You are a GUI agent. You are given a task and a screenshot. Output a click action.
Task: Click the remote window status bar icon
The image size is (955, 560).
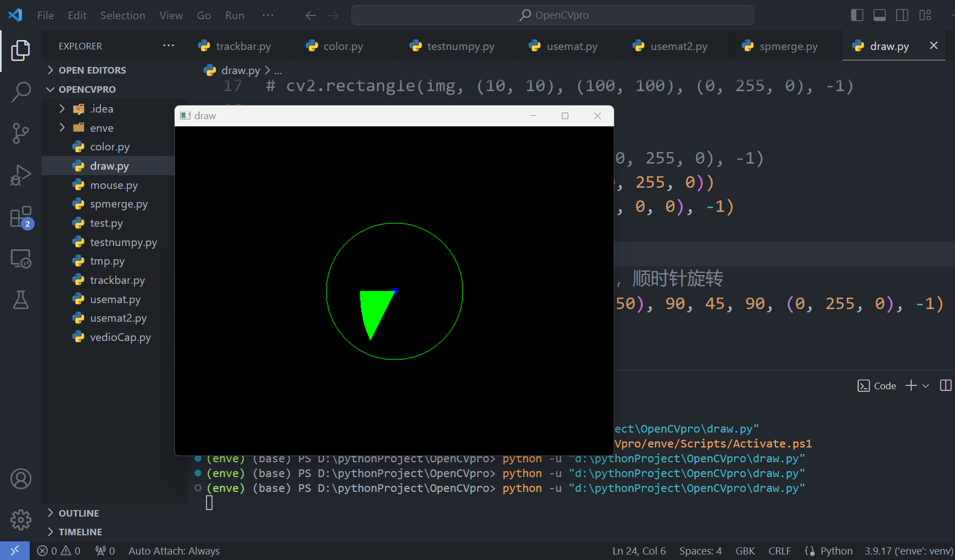[x=15, y=551]
